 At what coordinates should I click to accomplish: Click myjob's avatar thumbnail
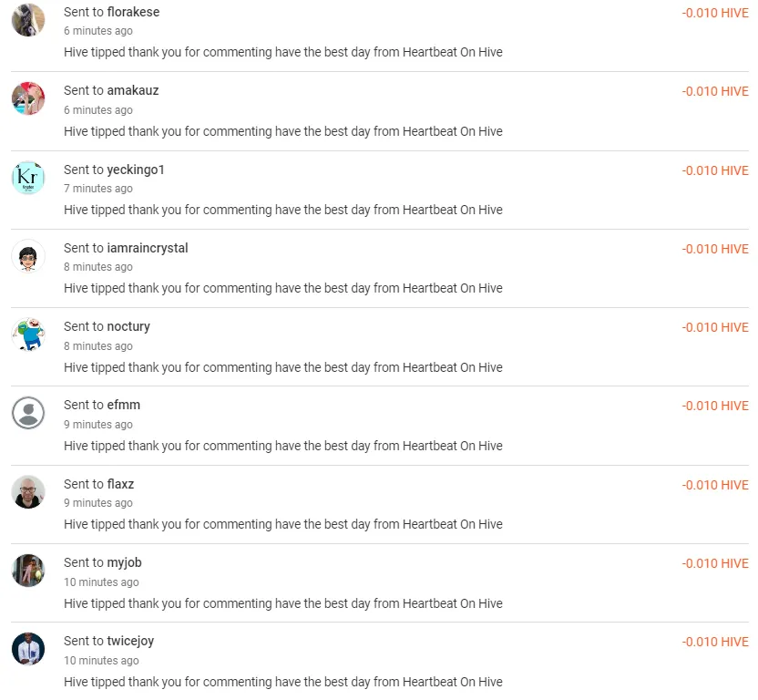point(28,571)
